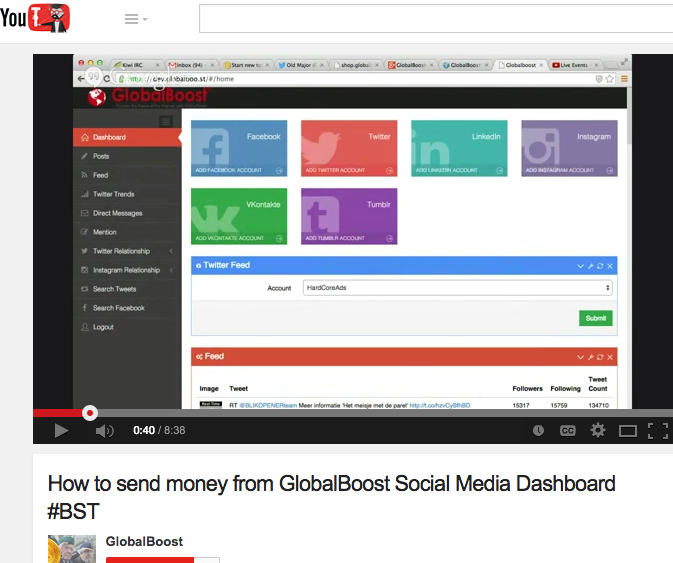Click Add Tumblr Account link
673x563 pixels.
pos(349,238)
